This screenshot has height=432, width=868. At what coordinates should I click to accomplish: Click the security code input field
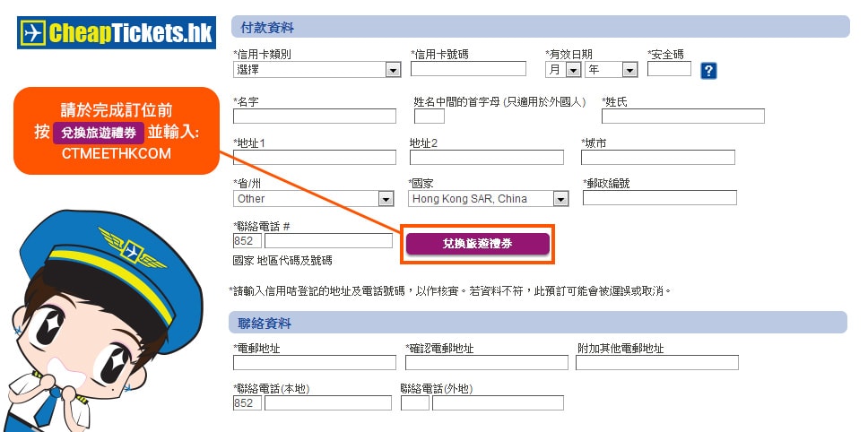pyautogui.click(x=669, y=69)
